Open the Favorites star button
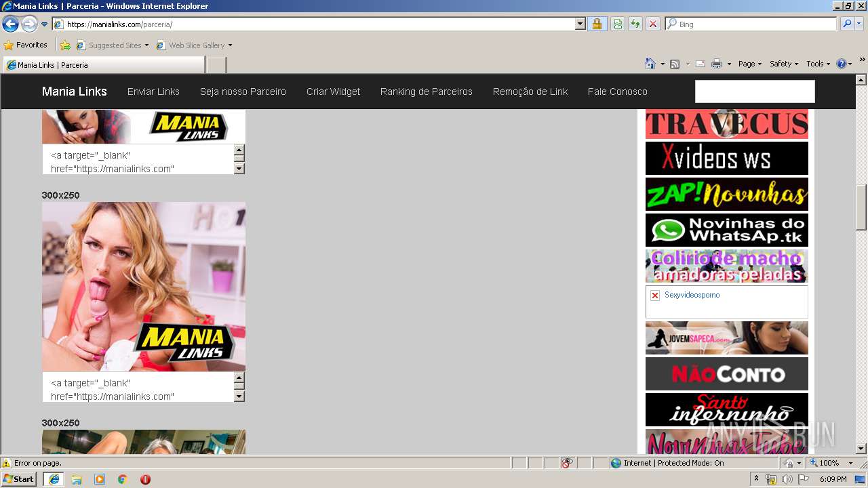 coord(26,45)
